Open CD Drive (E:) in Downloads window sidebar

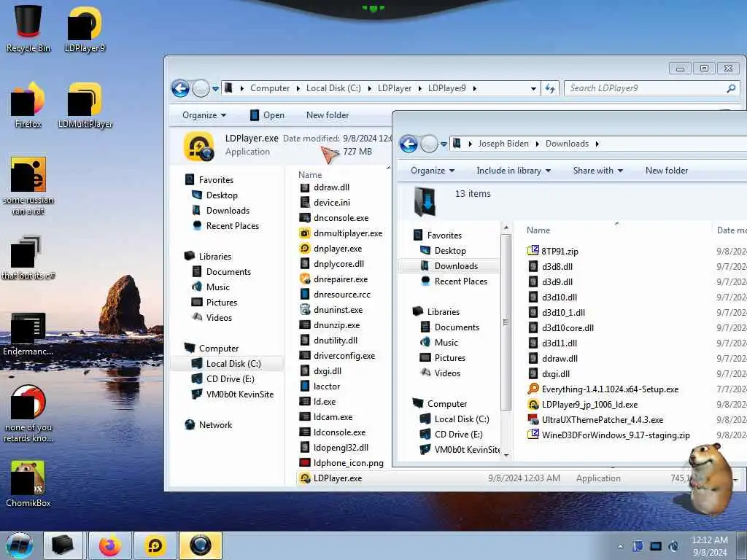pyautogui.click(x=452, y=435)
